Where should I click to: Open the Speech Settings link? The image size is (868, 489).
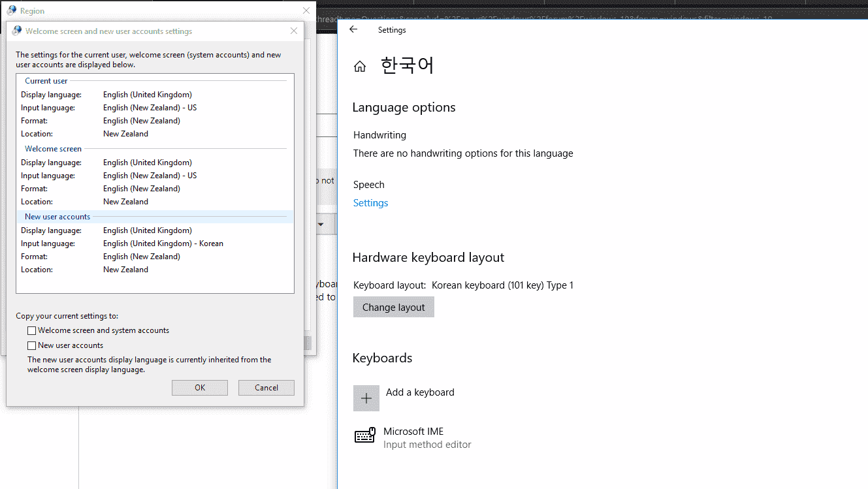coord(371,203)
